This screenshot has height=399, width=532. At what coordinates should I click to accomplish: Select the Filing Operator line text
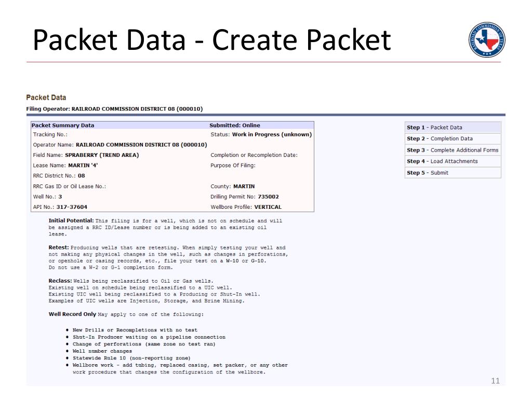click(x=114, y=109)
